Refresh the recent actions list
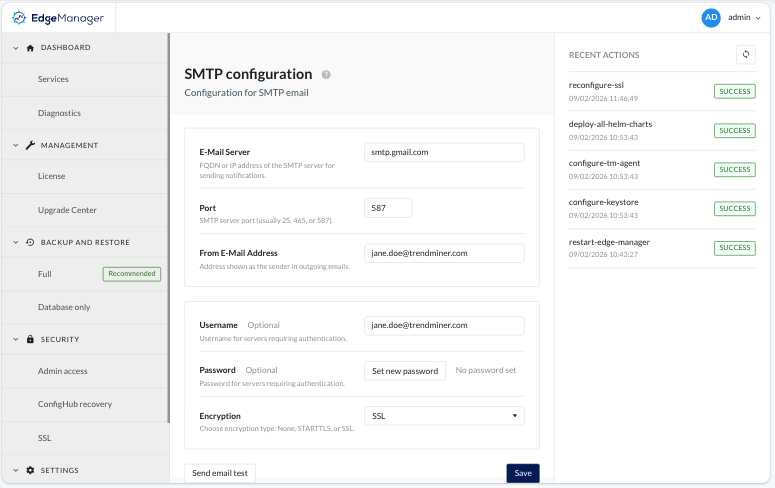The height and width of the screenshot is (488, 775). point(744,54)
